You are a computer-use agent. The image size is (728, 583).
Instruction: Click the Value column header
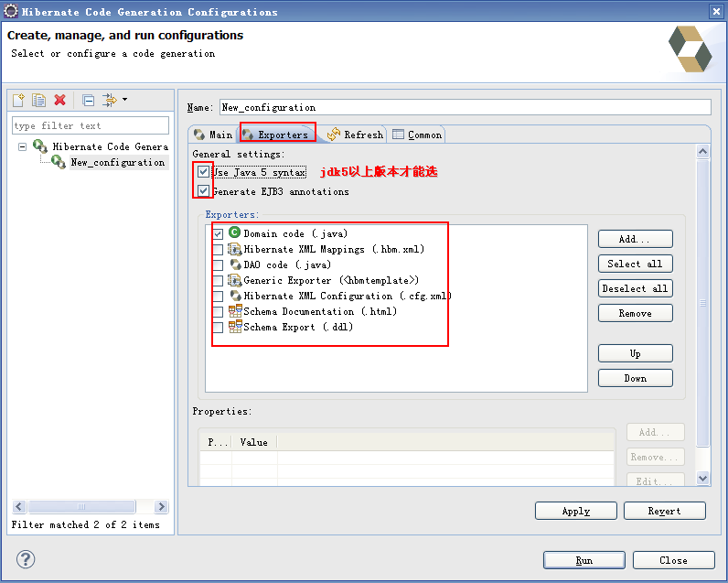click(254, 442)
